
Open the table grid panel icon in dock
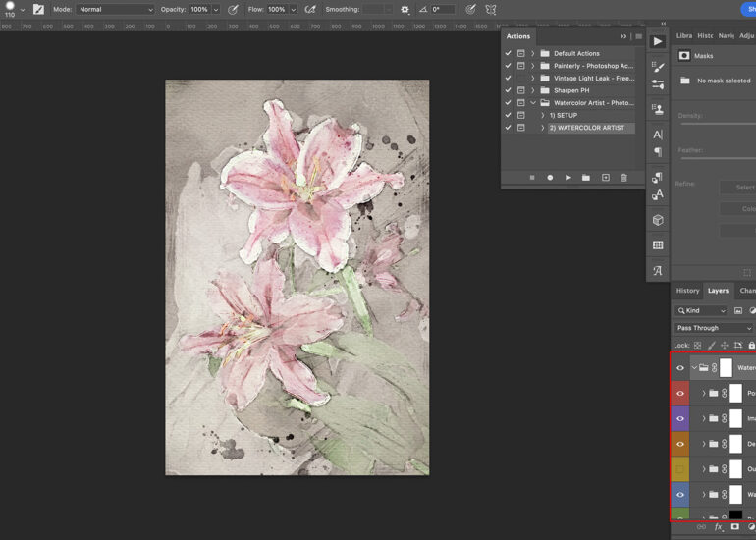(x=658, y=244)
